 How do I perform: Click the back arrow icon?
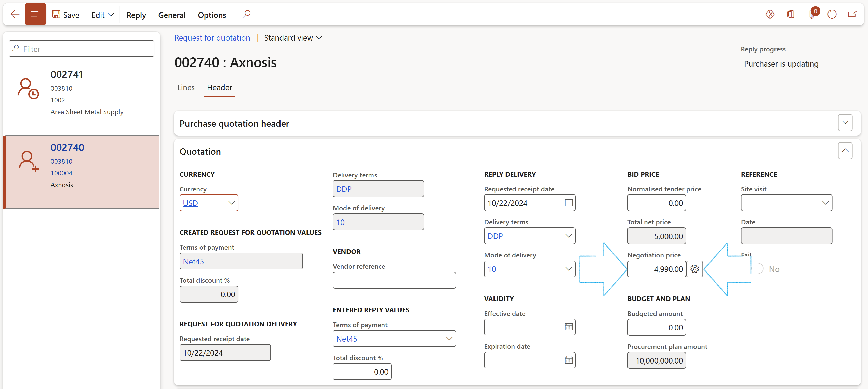pos(15,15)
